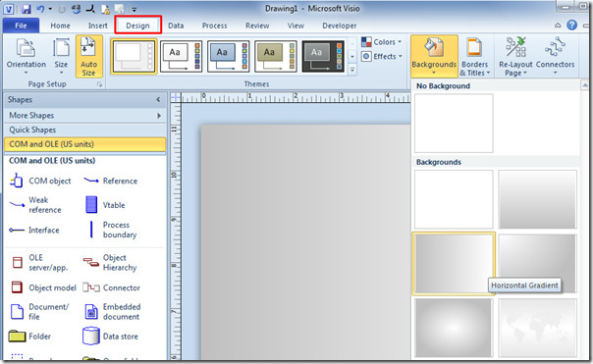The image size is (593, 364).
Task: Collapse the Shapes pane with the arrow
Action: 158,100
